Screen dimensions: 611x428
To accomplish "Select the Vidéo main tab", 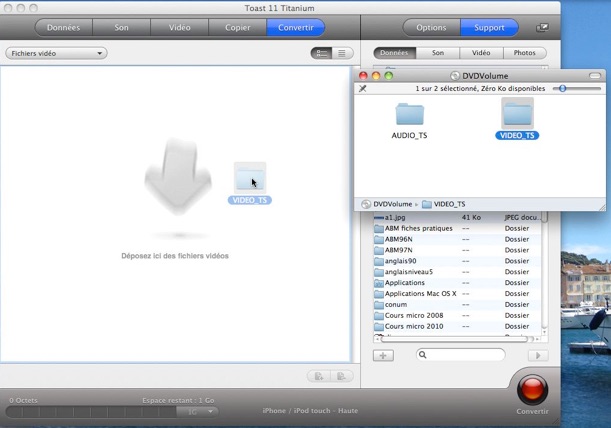I will pyautogui.click(x=180, y=28).
